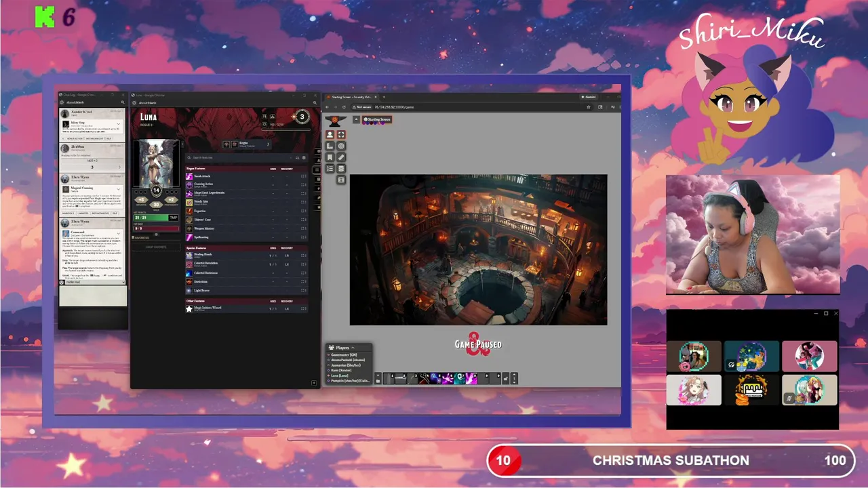Toggle the filter icon beside feature search

(x=304, y=158)
